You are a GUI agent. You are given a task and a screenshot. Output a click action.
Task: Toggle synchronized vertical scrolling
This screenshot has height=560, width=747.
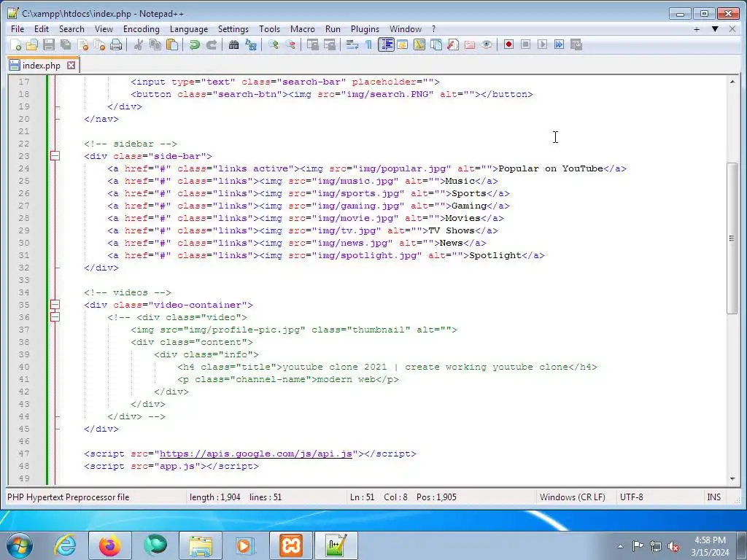coord(312,44)
